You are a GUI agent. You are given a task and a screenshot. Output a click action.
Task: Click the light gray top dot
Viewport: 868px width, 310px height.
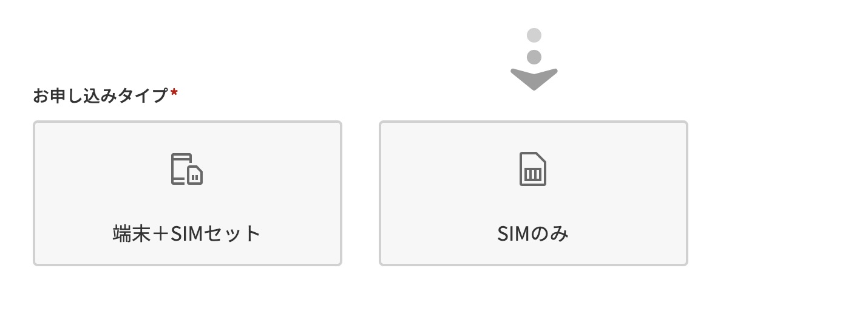[534, 35]
